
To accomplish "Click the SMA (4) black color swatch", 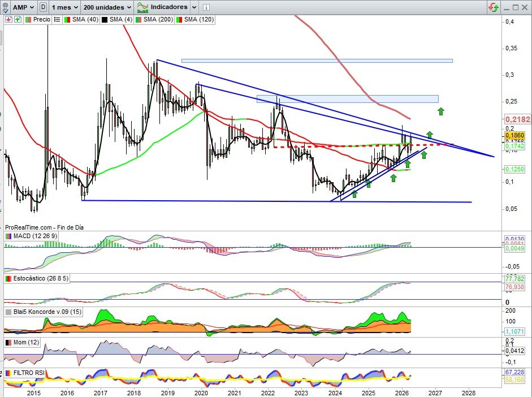I will point(105,20).
